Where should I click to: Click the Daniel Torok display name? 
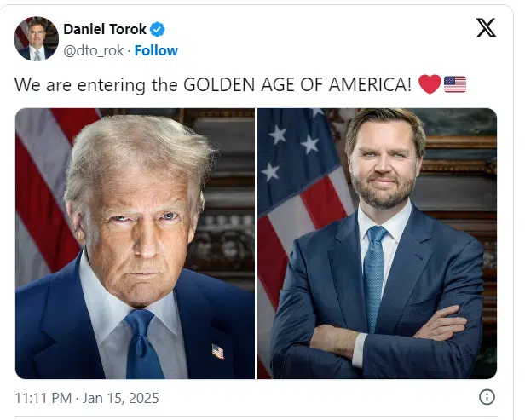[105, 30]
